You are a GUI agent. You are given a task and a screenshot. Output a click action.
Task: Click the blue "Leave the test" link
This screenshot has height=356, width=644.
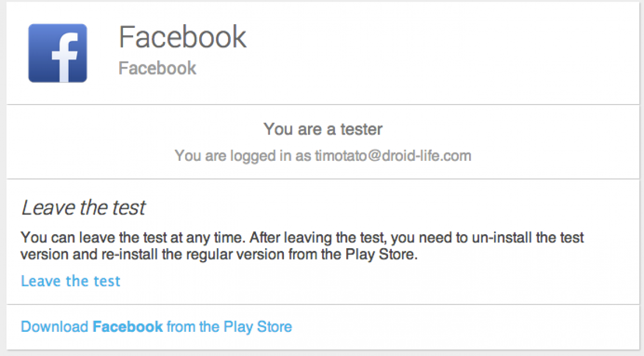(71, 281)
